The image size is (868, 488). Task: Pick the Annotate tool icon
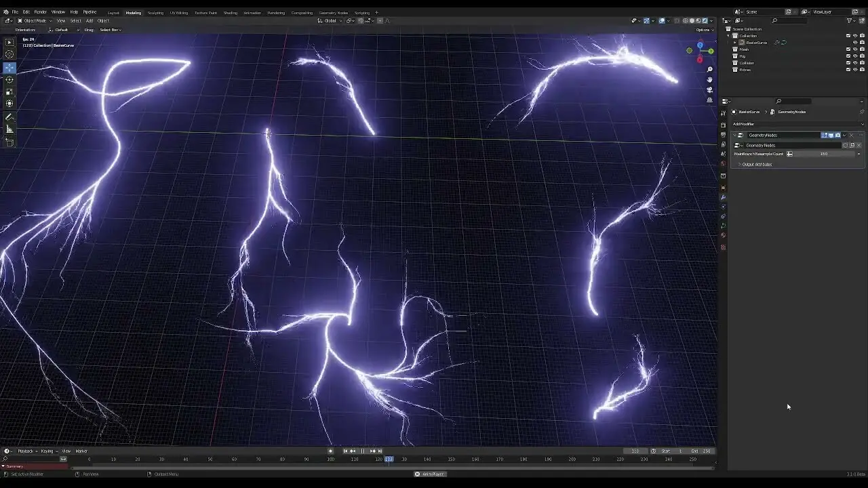point(9,118)
